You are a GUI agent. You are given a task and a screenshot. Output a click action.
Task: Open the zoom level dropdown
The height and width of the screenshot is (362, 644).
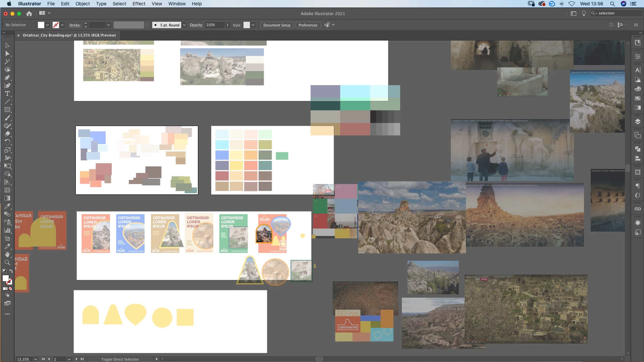tap(36, 359)
